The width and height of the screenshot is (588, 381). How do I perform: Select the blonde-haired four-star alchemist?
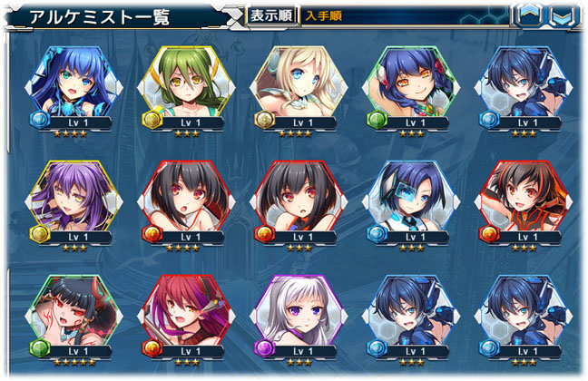click(x=299, y=83)
